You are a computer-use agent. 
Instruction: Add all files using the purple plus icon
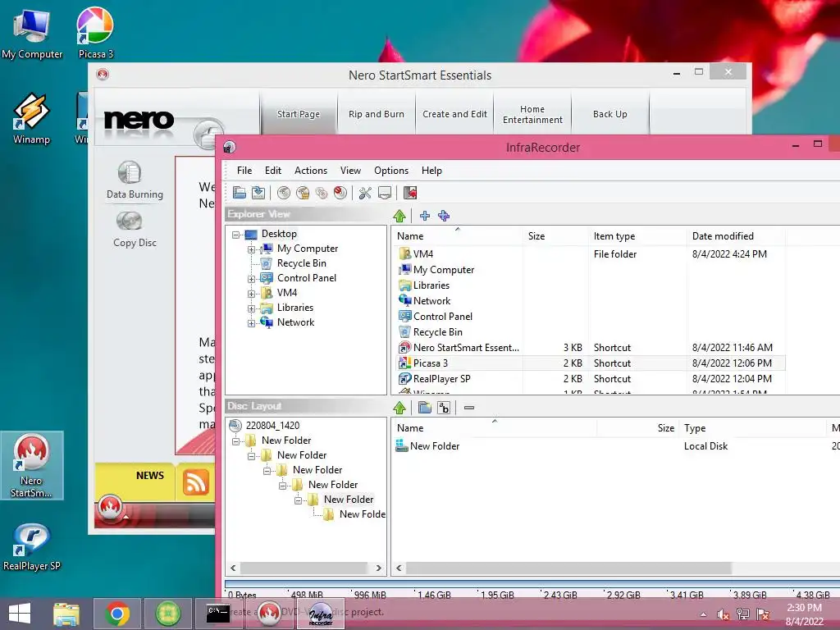(x=444, y=216)
